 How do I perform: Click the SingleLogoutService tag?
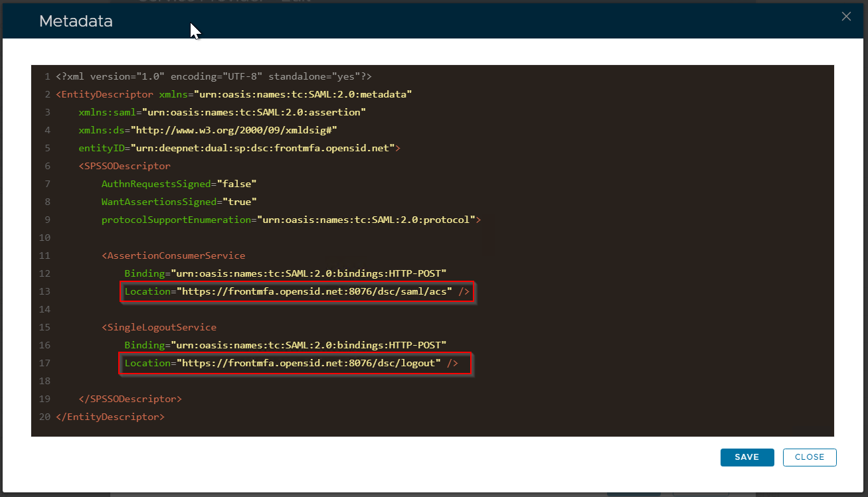pyautogui.click(x=159, y=327)
